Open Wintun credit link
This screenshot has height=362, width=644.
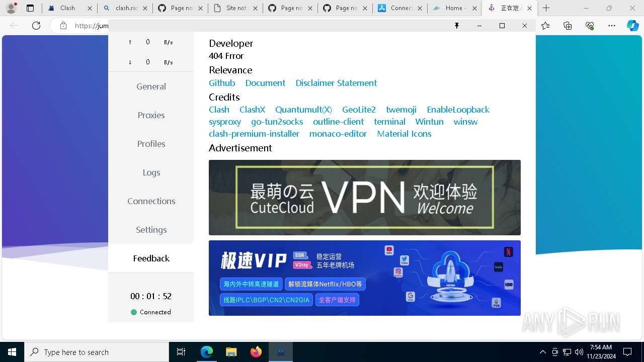coord(429,122)
